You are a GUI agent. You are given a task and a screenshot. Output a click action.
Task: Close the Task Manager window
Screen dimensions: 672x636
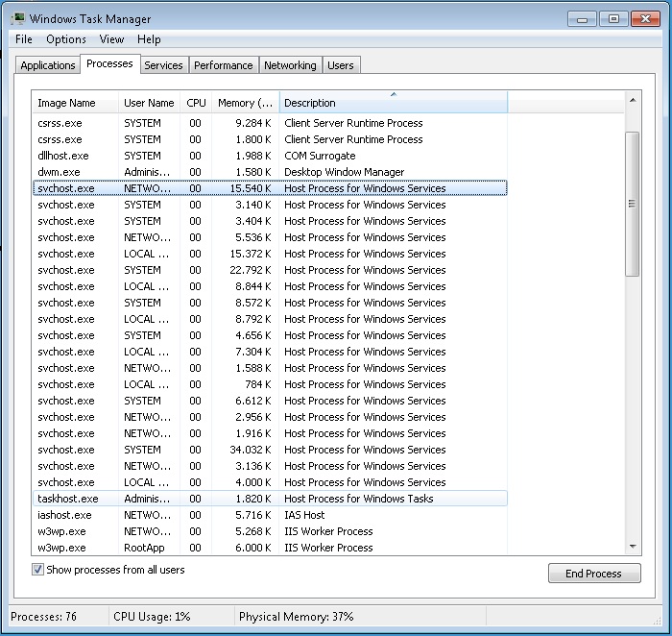click(x=645, y=19)
